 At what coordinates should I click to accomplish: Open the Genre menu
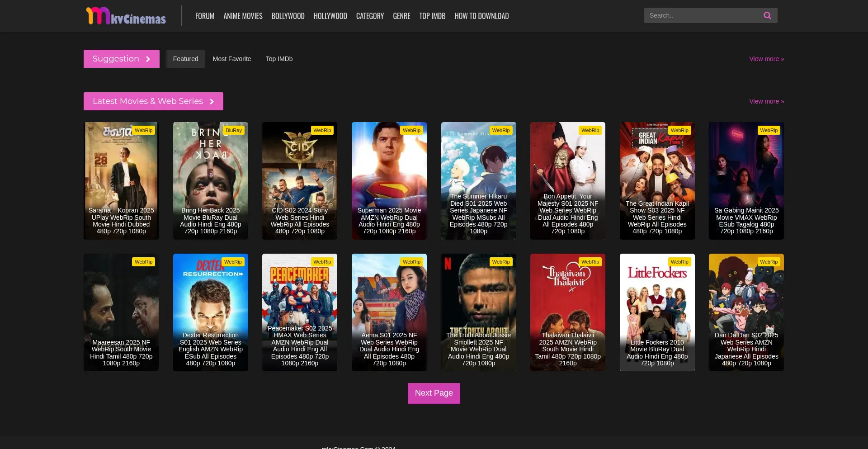point(401,16)
